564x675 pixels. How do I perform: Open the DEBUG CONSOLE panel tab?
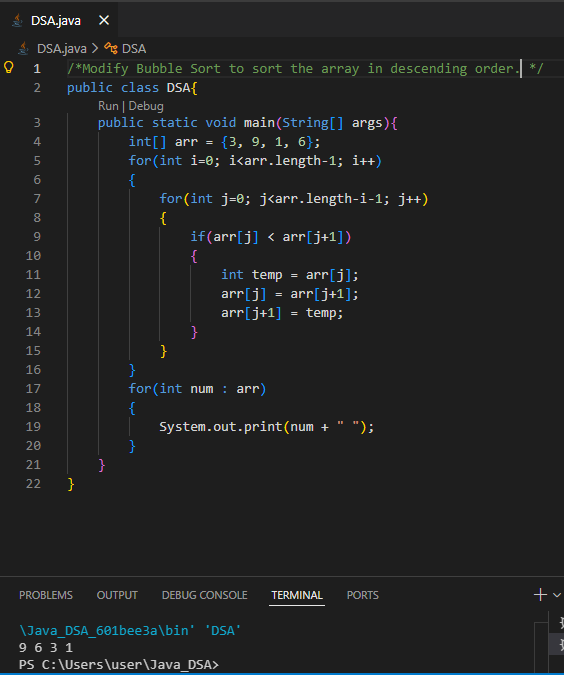pos(205,595)
